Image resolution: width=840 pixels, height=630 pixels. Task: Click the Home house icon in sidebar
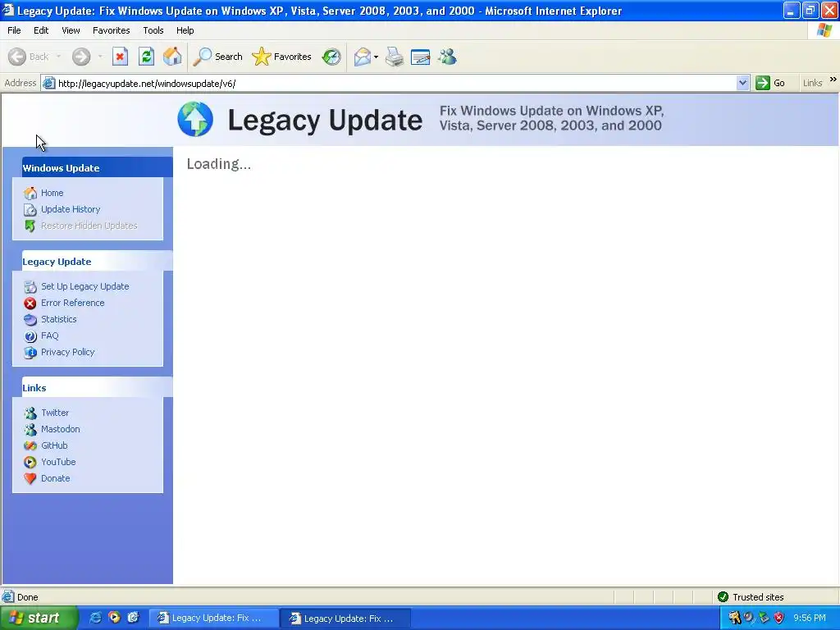point(30,193)
